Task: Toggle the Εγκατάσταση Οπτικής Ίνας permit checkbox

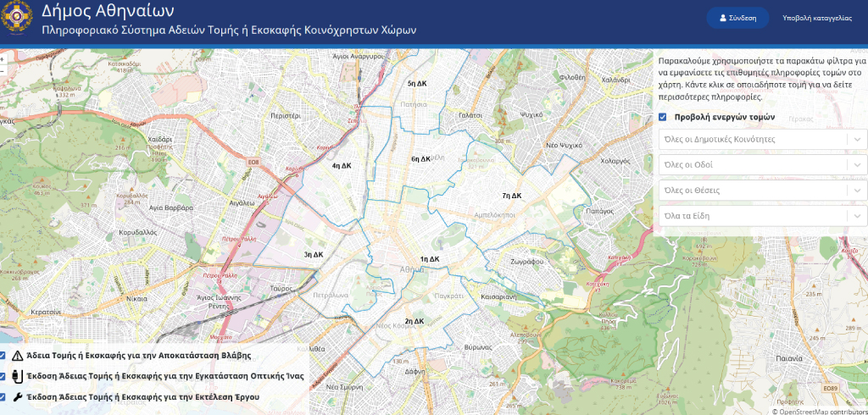Action: pyautogui.click(x=3, y=376)
